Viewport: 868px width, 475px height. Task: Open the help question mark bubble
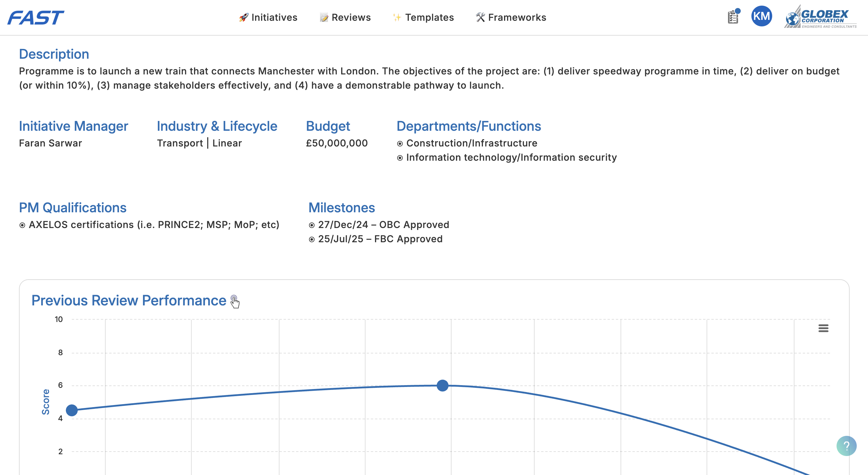846,446
